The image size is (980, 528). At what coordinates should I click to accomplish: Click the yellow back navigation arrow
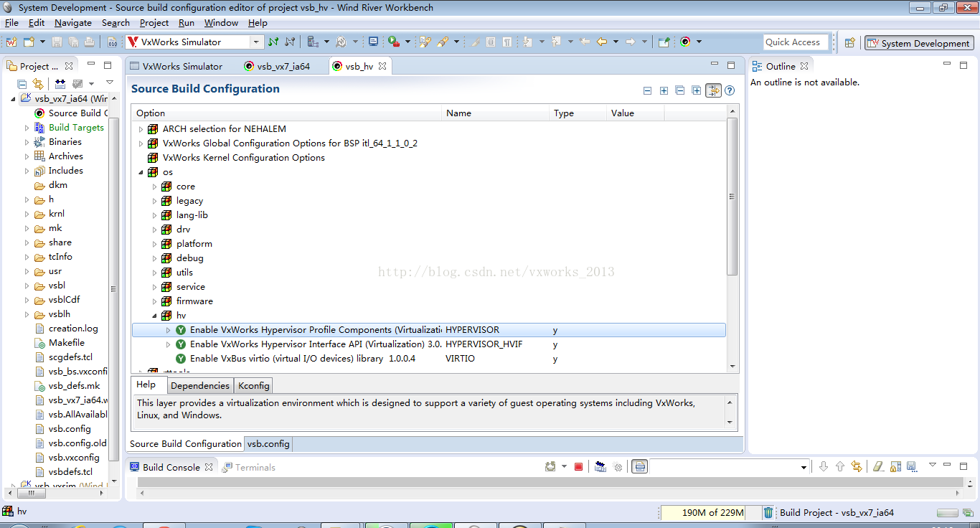602,42
